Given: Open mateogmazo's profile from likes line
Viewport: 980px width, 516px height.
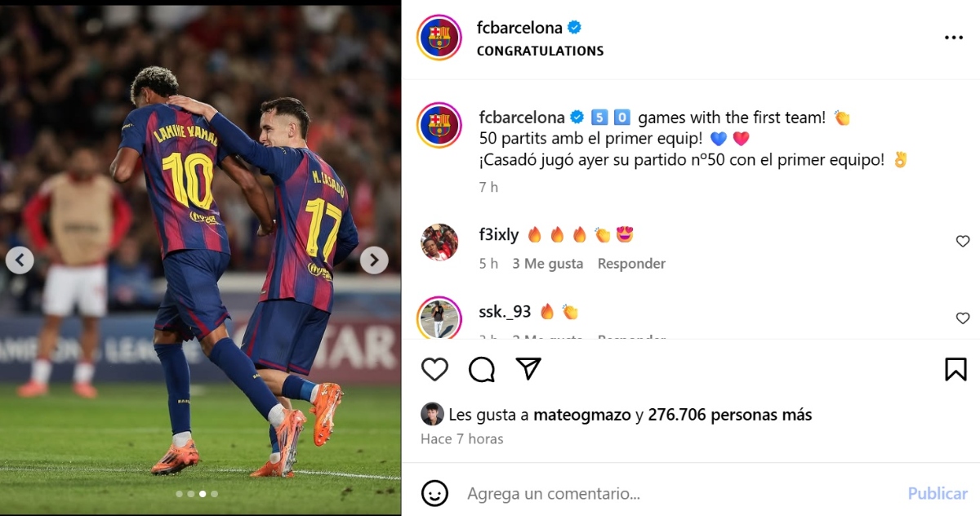Looking at the screenshot, I should coord(582,415).
